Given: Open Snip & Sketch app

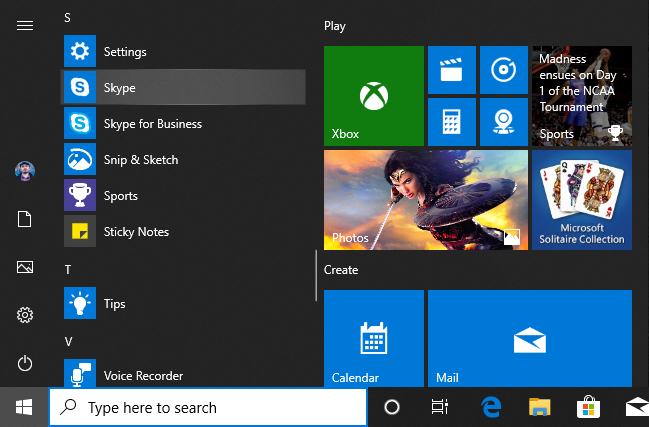Looking at the screenshot, I should [x=184, y=159].
